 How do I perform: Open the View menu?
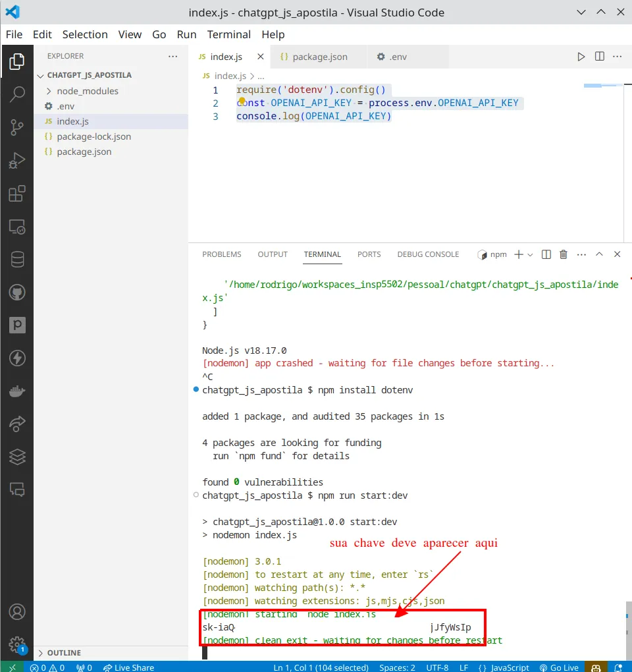pos(130,34)
